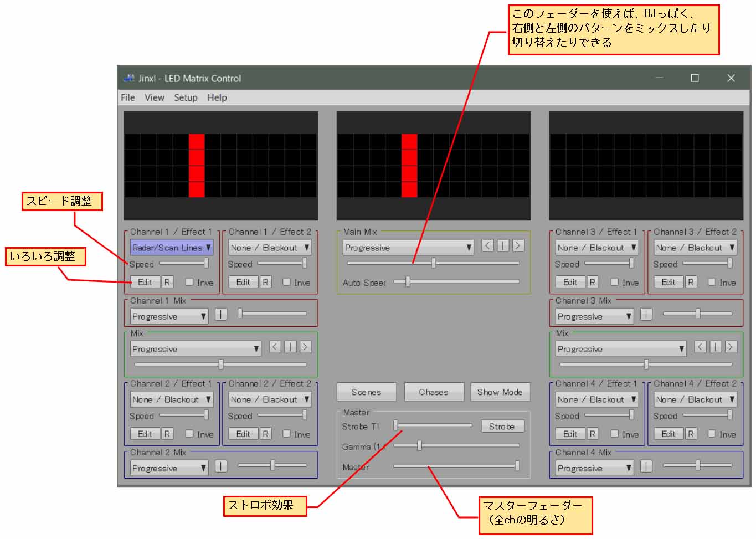Open the Setup menu

coord(186,97)
